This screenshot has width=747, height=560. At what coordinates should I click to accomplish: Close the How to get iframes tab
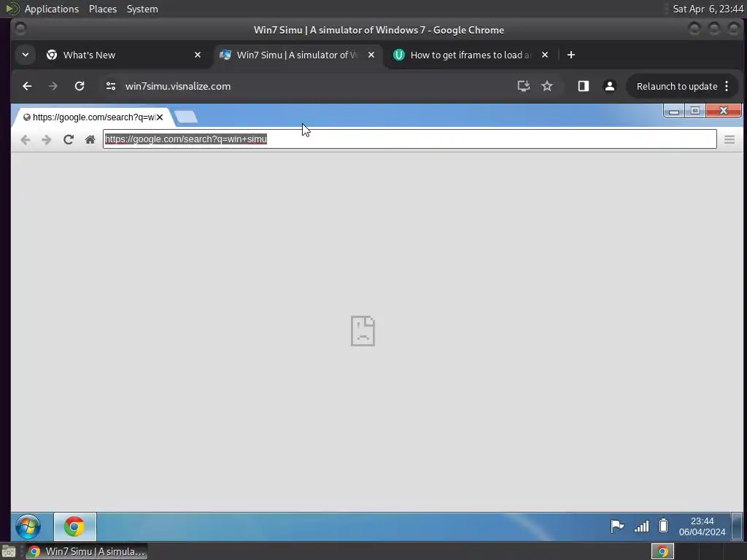pos(545,55)
